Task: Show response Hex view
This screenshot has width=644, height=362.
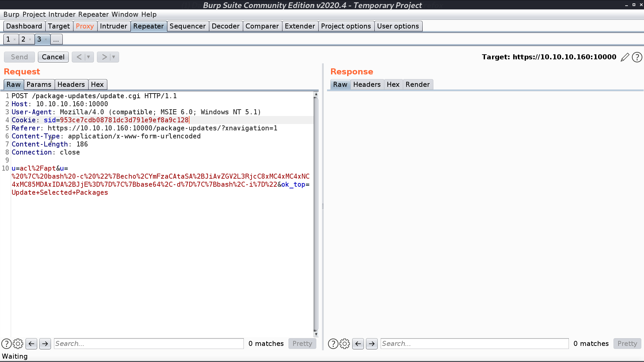Action: pyautogui.click(x=393, y=84)
